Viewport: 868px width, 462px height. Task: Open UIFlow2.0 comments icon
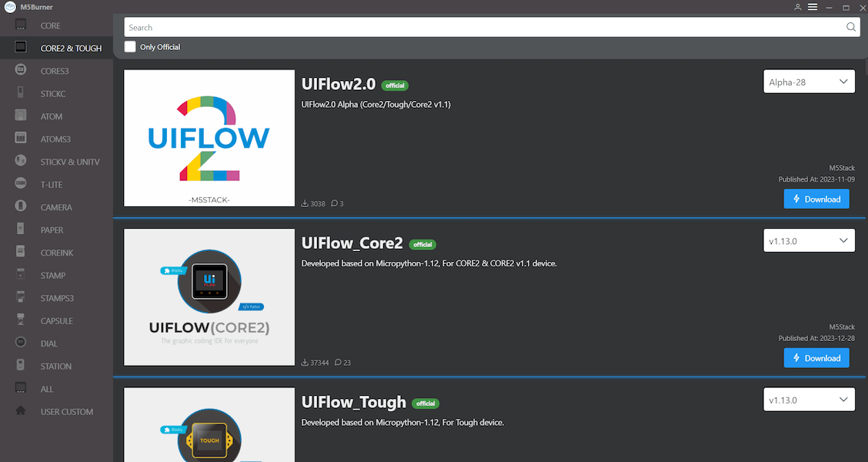coord(335,203)
